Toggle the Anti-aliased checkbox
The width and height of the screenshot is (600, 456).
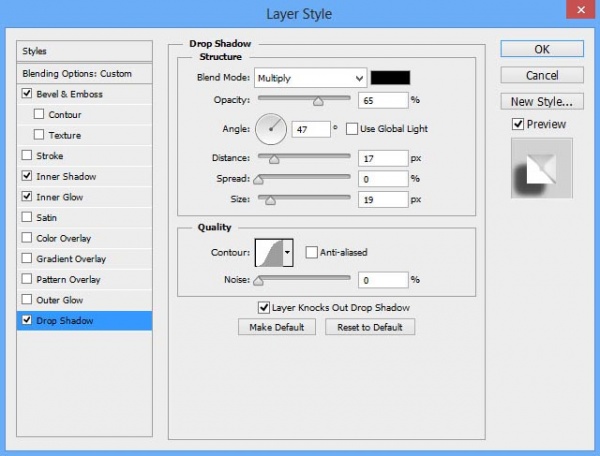click(x=311, y=252)
